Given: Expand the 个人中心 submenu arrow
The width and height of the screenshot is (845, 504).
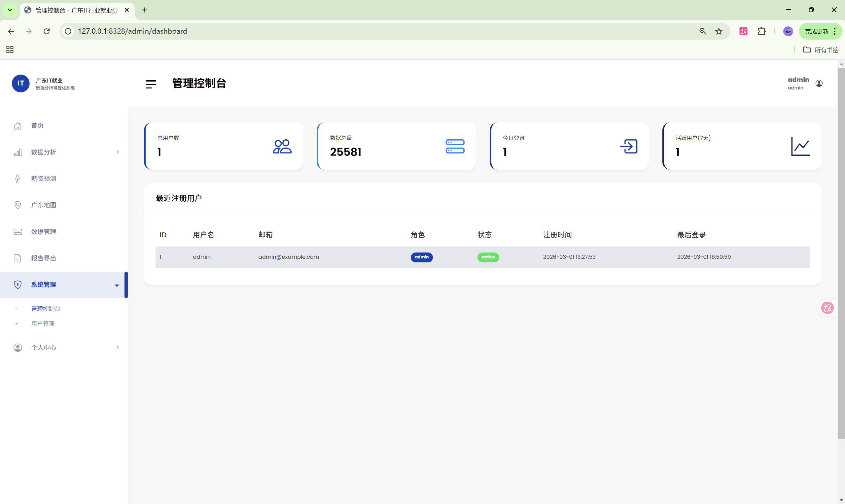Looking at the screenshot, I should (x=118, y=348).
